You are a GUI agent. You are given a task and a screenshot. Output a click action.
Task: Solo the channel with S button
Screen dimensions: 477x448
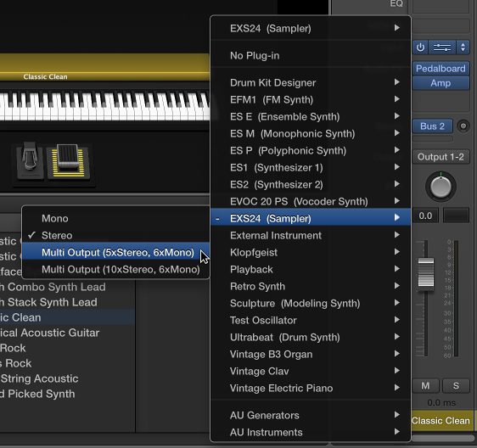(x=456, y=386)
